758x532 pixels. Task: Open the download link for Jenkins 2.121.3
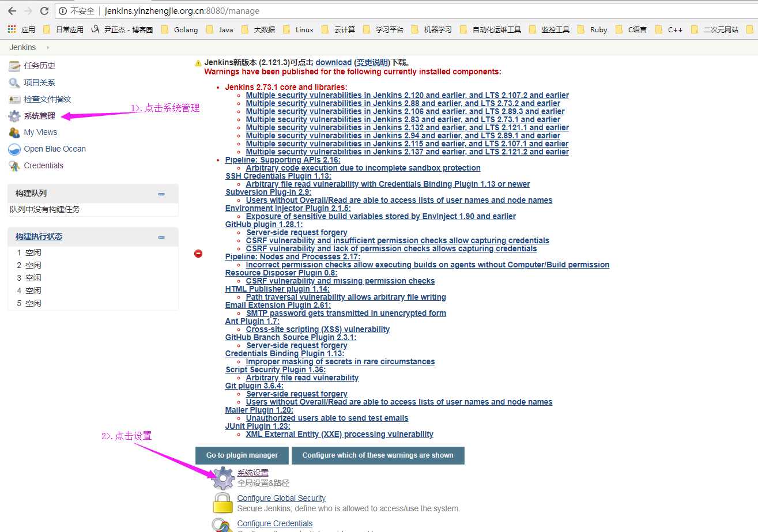point(333,62)
